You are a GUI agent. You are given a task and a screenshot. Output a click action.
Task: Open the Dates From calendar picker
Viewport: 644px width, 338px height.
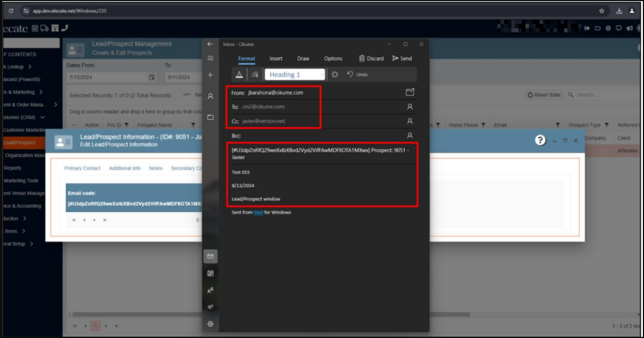coord(151,77)
